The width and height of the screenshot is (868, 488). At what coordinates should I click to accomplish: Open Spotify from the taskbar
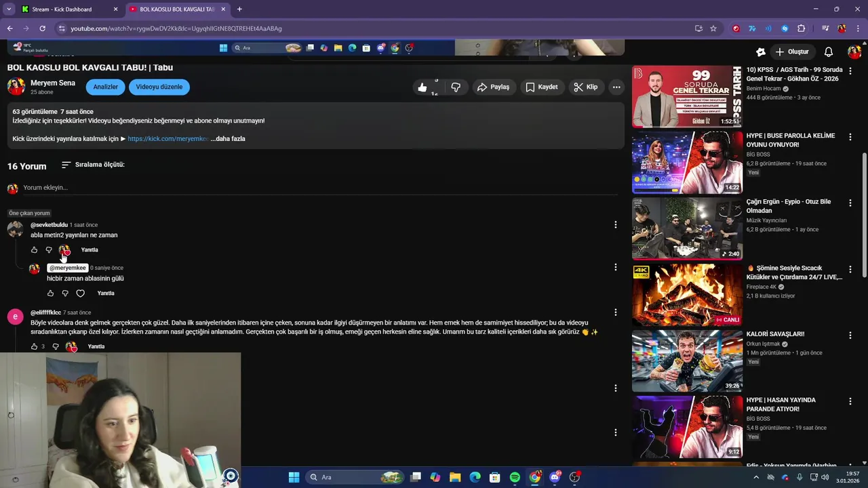pyautogui.click(x=515, y=477)
